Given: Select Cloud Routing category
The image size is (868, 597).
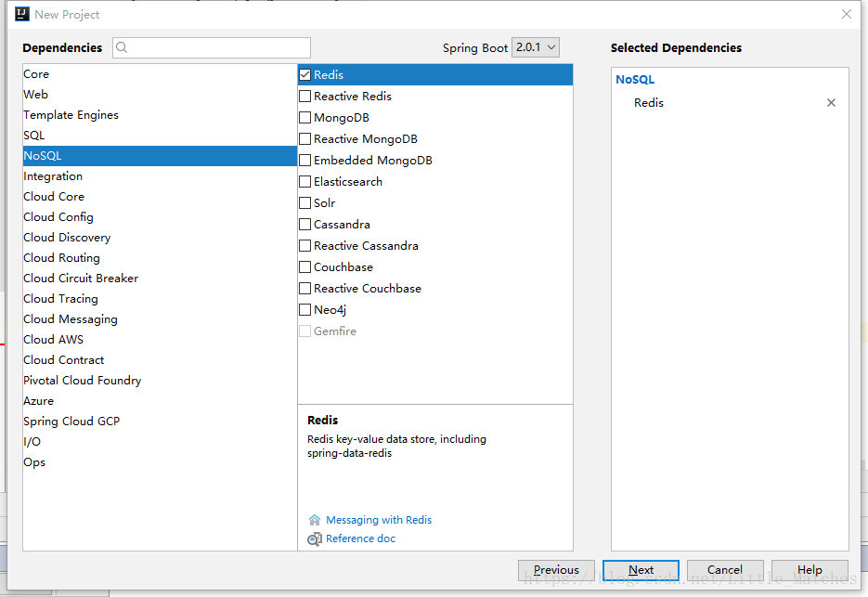Looking at the screenshot, I should [160, 258].
